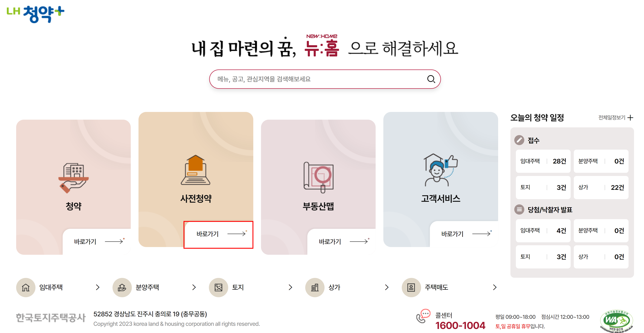Click 바로가기 under 고객서비스 card
Viewport: 644px width, 333px height.
[x=464, y=234]
